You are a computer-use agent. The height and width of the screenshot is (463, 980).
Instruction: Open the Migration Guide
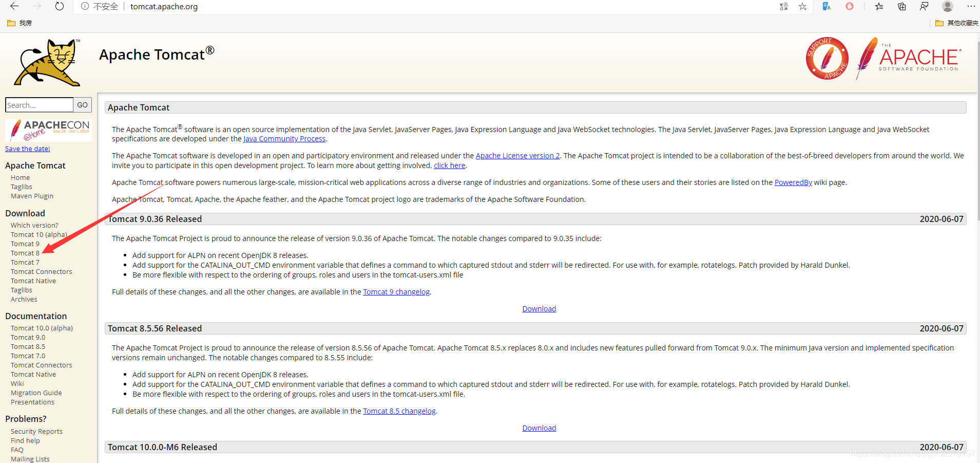pos(36,393)
